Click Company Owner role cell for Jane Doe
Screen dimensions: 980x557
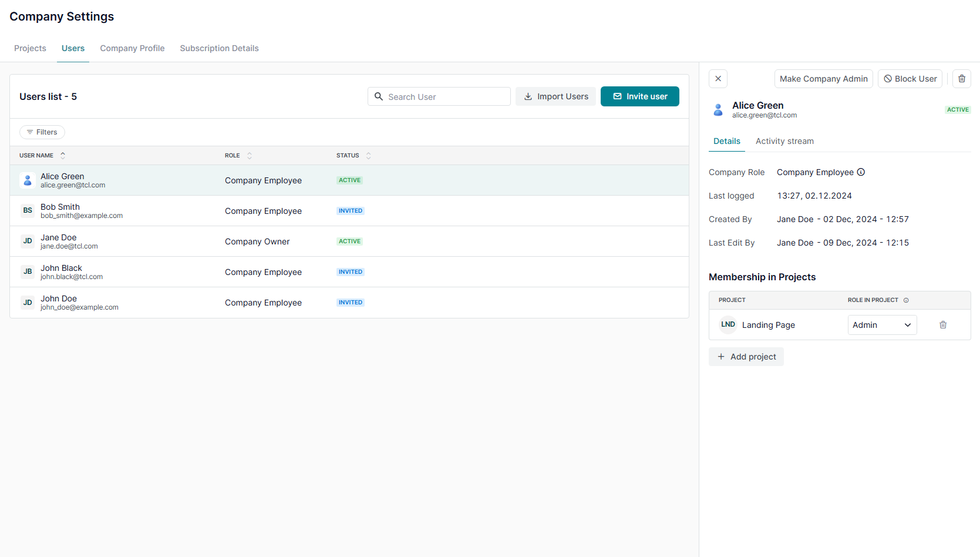(x=257, y=241)
